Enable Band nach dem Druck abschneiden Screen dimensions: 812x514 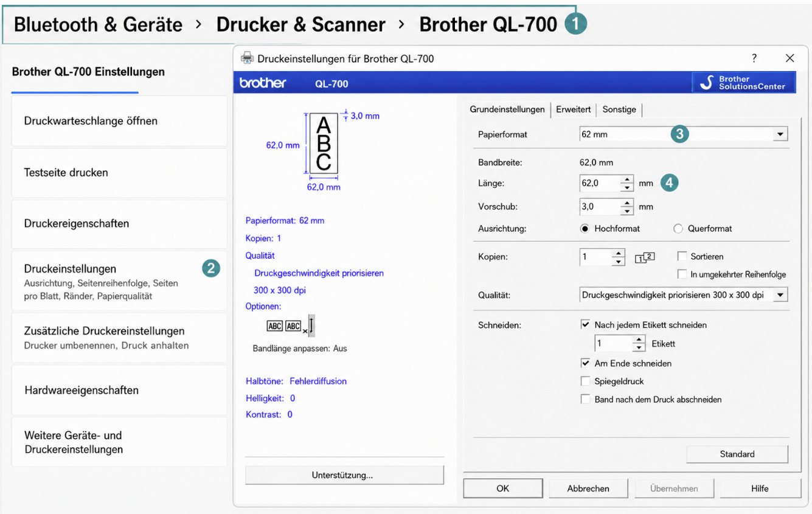[585, 400]
